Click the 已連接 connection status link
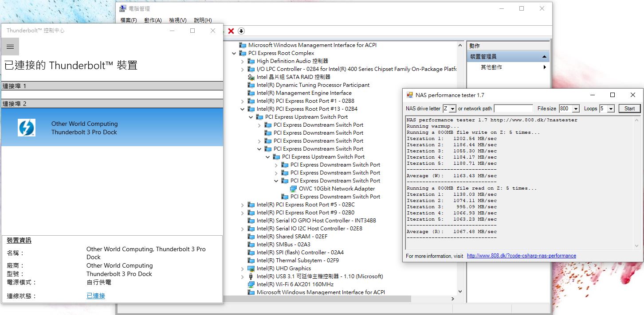644x315 pixels. tap(96, 296)
